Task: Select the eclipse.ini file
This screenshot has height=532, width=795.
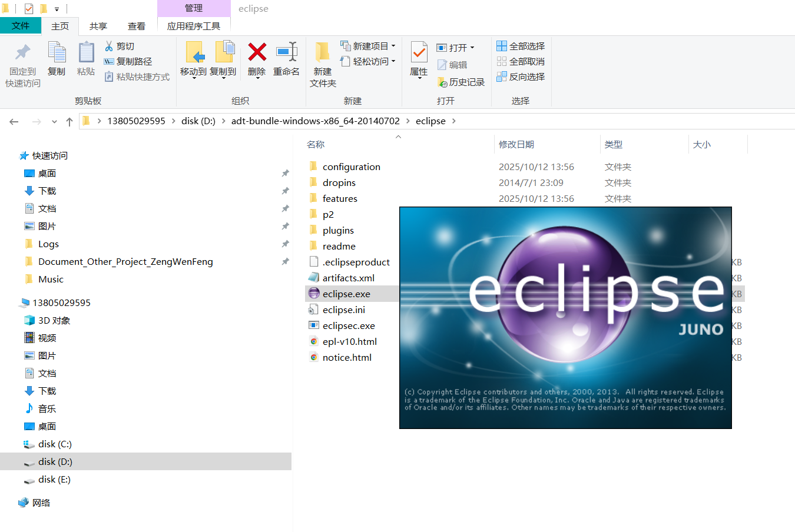Action: tap(344, 310)
